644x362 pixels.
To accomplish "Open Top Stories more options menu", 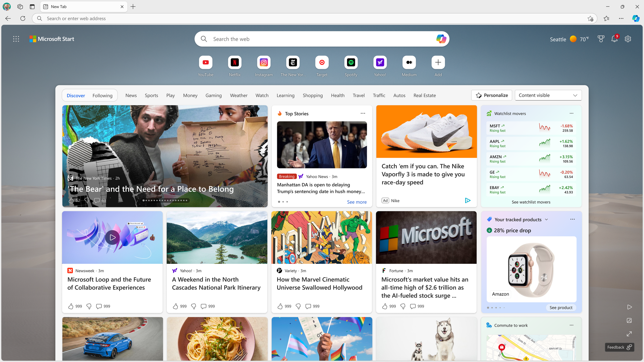I will pyautogui.click(x=363, y=113).
